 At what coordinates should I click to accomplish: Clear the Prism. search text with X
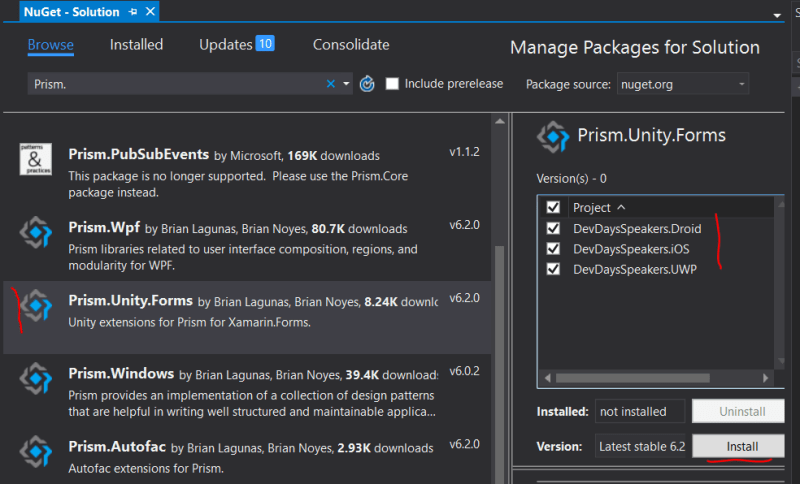point(331,84)
